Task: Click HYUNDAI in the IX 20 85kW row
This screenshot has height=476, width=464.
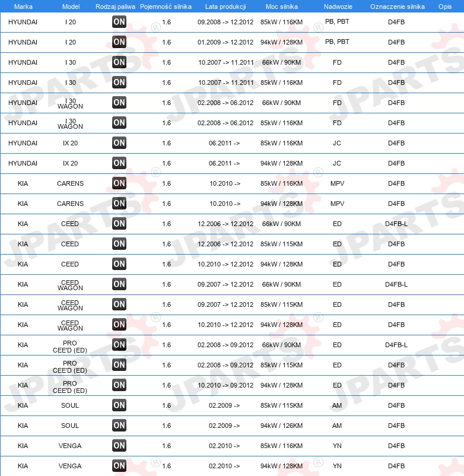Action: [23, 143]
